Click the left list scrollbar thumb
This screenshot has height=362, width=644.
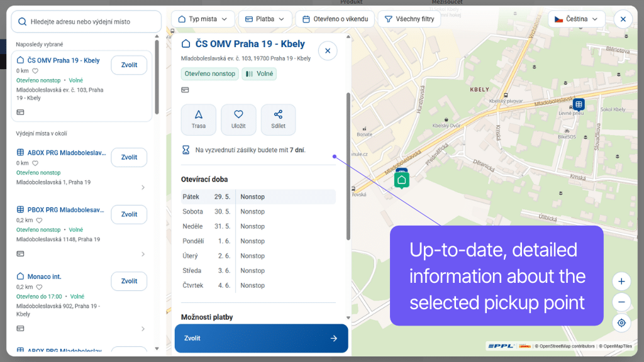[x=157, y=77]
